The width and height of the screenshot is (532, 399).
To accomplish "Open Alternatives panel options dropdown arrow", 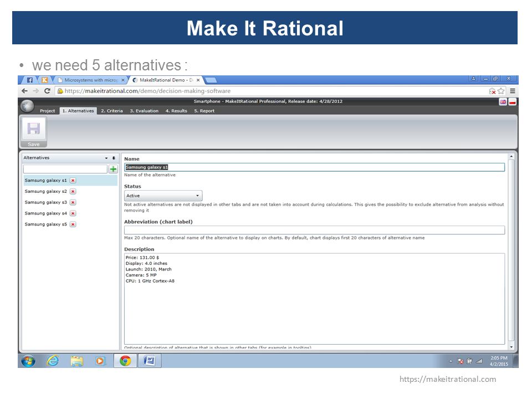I will pyautogui.click(x=106, y=158).
